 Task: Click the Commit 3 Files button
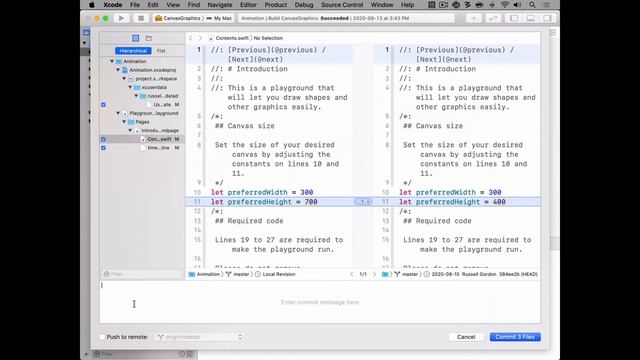point(515,337)
